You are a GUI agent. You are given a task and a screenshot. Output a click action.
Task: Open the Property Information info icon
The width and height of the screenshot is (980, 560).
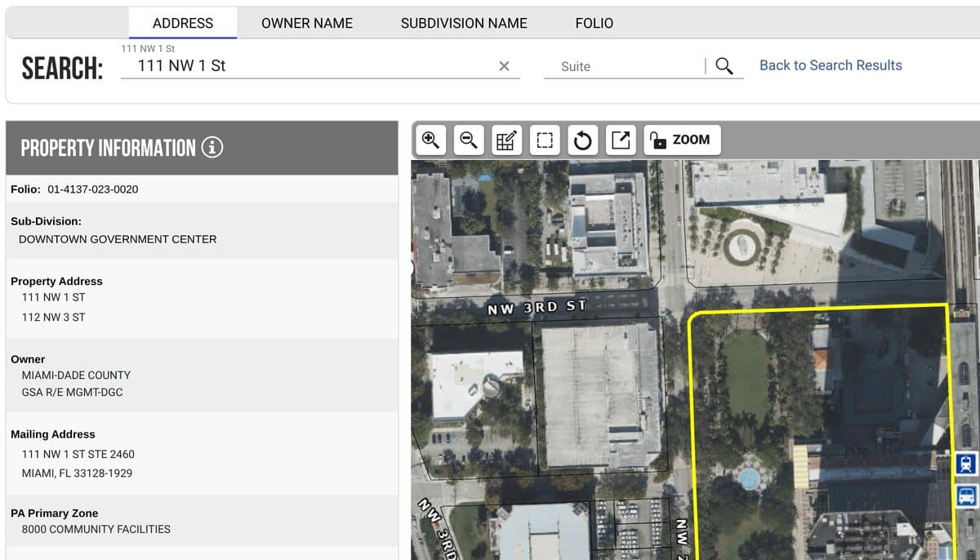click(212, 148)
